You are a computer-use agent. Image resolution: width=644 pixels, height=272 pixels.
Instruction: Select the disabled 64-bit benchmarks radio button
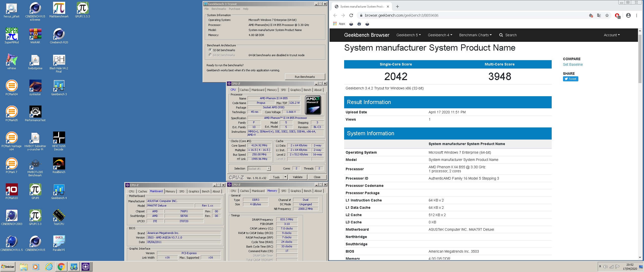click(210, 55)
